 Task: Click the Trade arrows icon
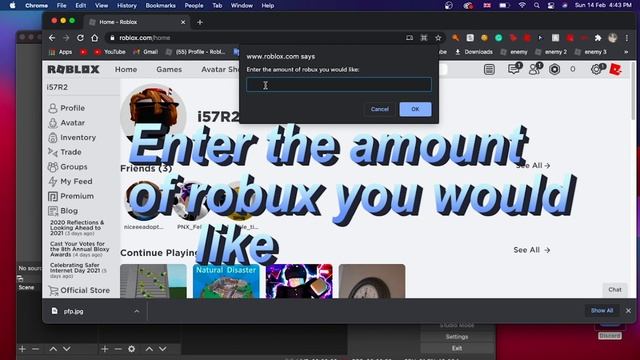click(x=53, y=152)
